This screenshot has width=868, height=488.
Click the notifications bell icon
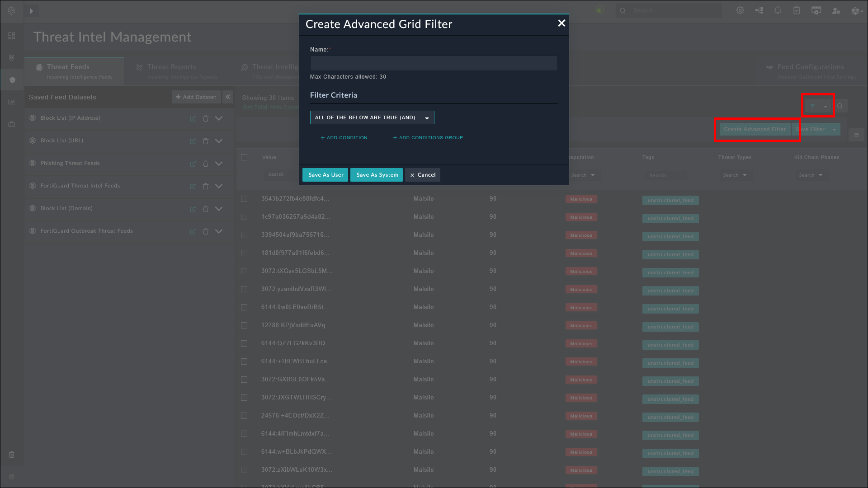point(778,10)
